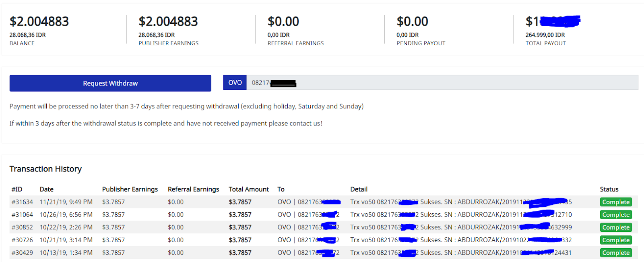
Task: Click the Status column header
Action: [x=609, y=189]
